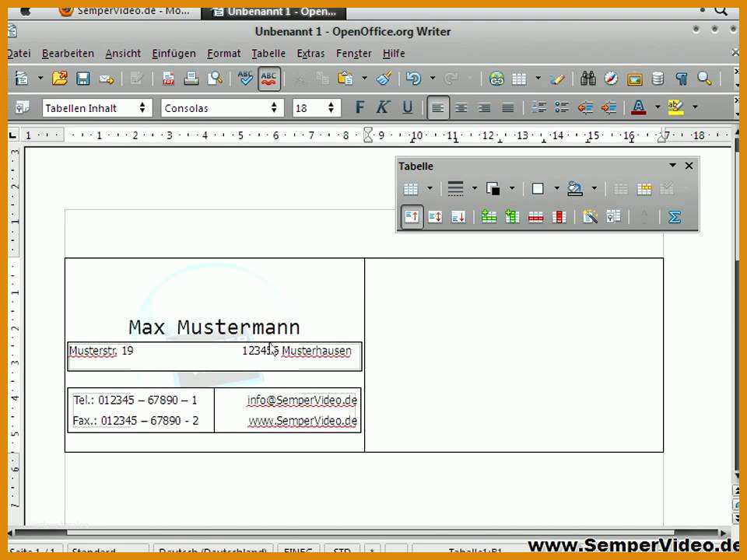Image resolution: width=747 pixels, height=560 pixels.
Task: Open Hilfe menu
Action: [x=394, y=54]
